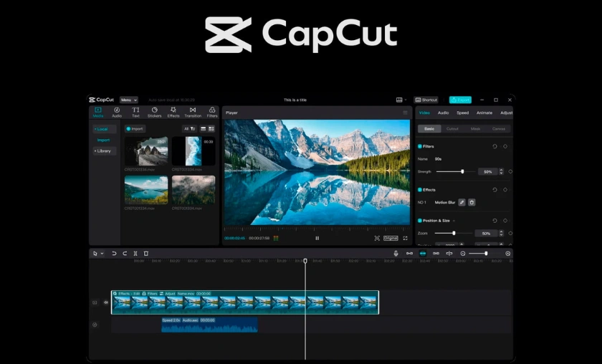Switch media view to list layout

(x=204, y=129)
